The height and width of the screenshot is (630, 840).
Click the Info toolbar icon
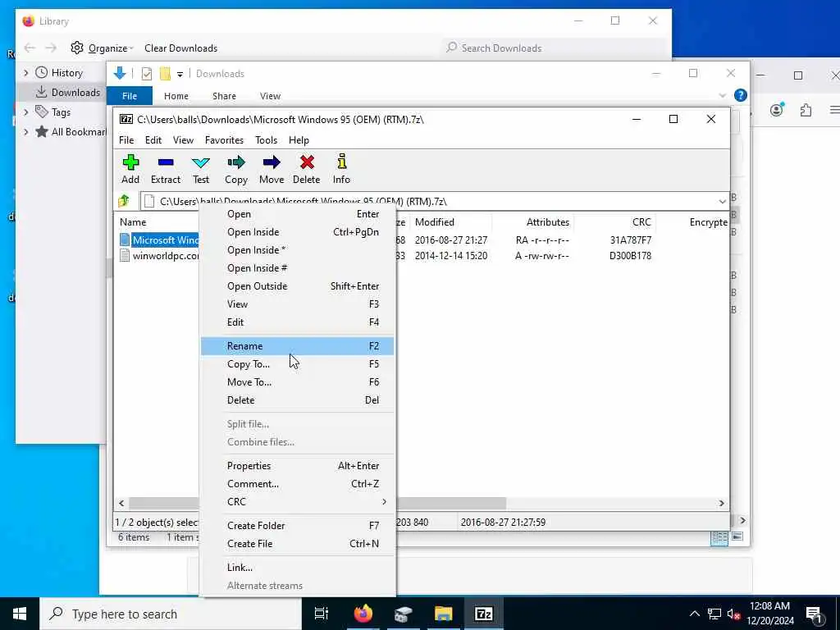coord(342,162)
